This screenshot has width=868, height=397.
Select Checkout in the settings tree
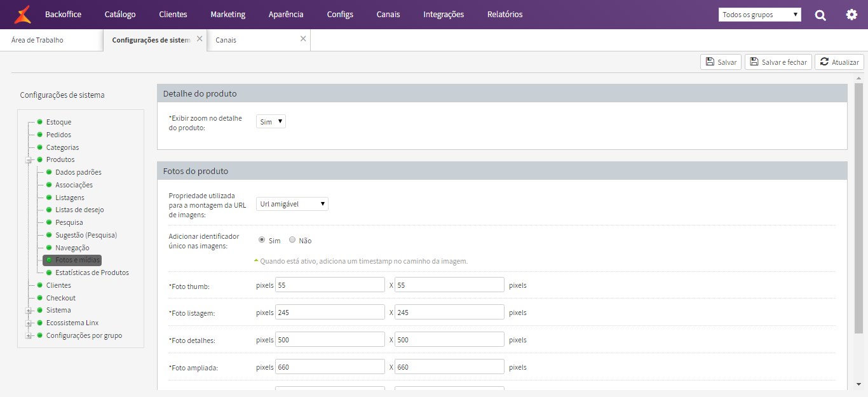(x=60, y=298)
